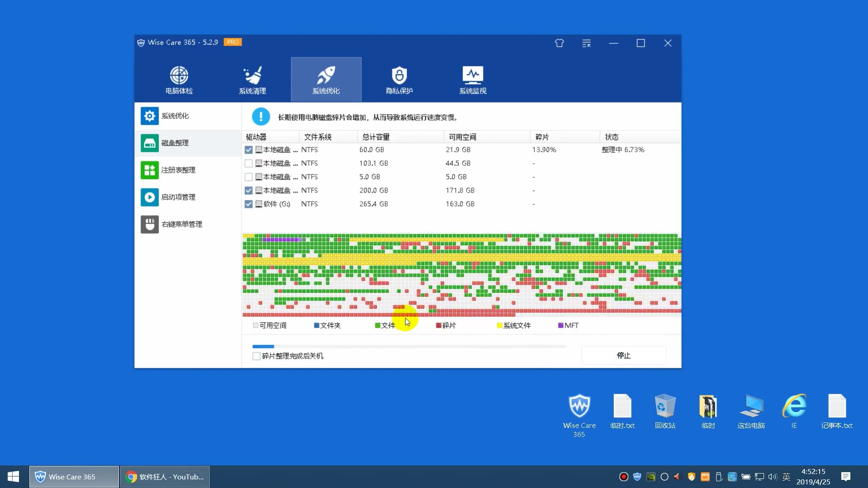Open 启动项管理 (Startup Manager) sidebar icon
Viewport: 868px width, 488px height.
coord(150,197)
